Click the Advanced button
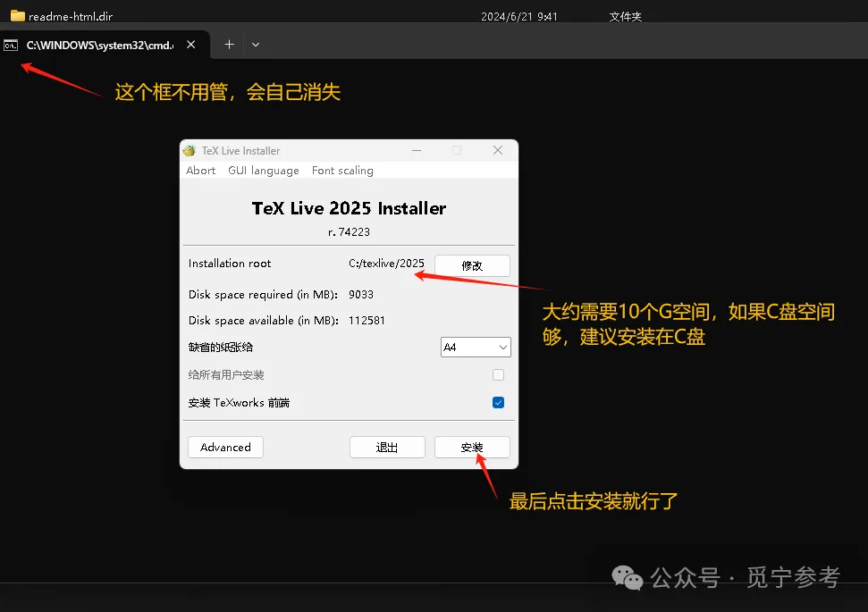868x612 pixels. coord(225,447)
